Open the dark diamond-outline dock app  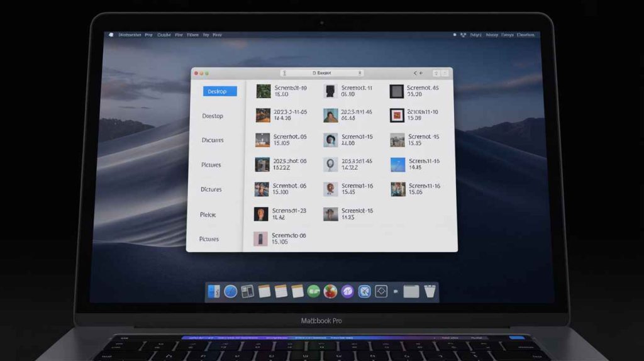click(x=381, y=292)
